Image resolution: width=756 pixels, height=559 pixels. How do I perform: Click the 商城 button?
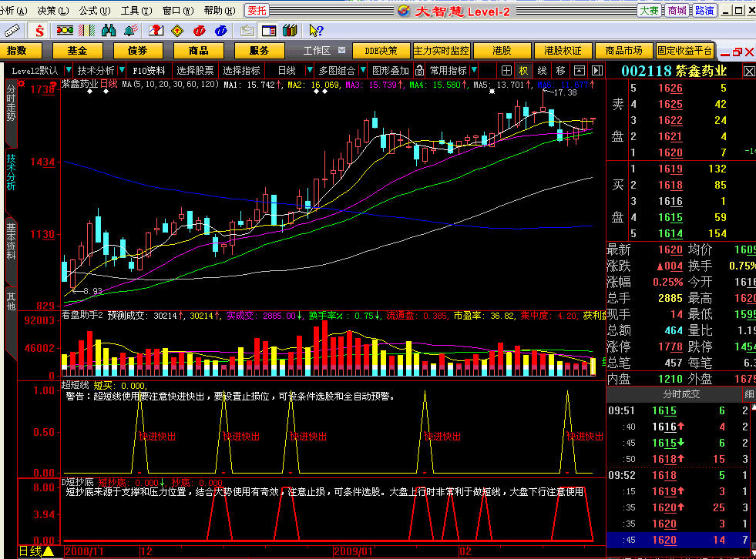point(677,10)
